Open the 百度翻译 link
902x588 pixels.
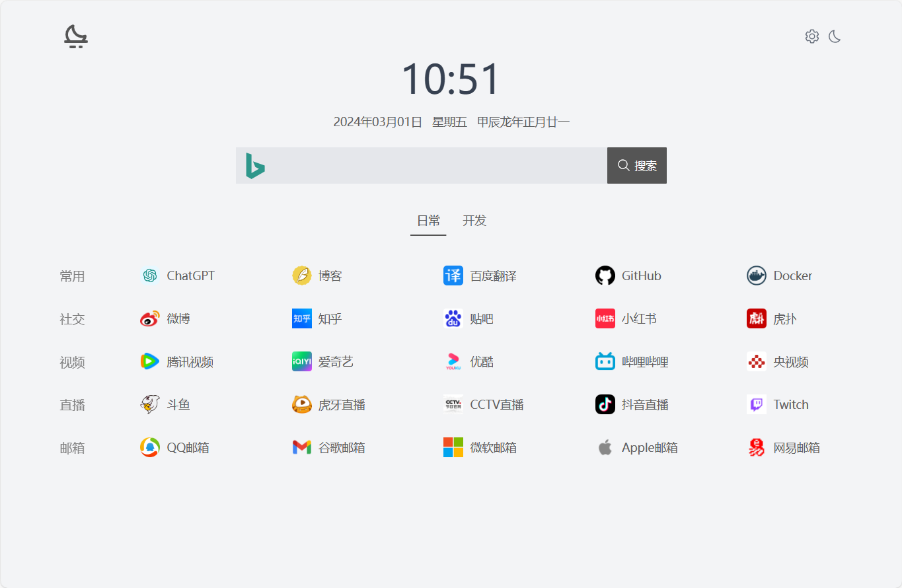[x=493, y=276]
